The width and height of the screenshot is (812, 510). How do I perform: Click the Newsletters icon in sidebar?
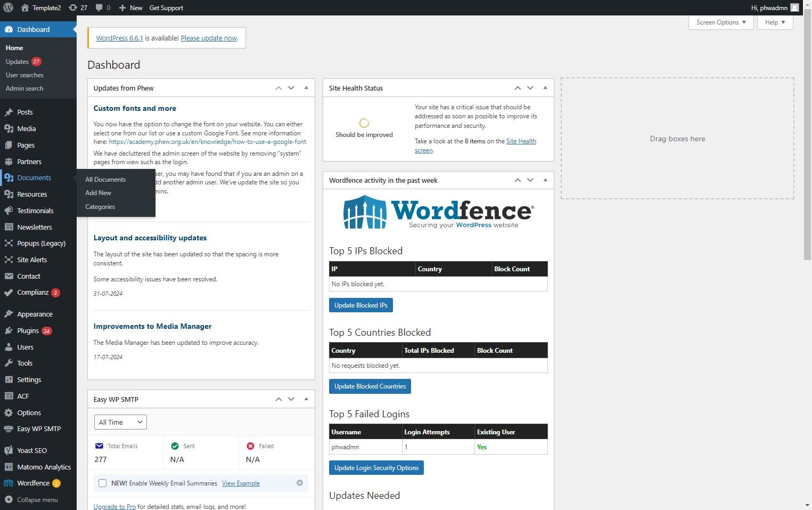[9, 227]
